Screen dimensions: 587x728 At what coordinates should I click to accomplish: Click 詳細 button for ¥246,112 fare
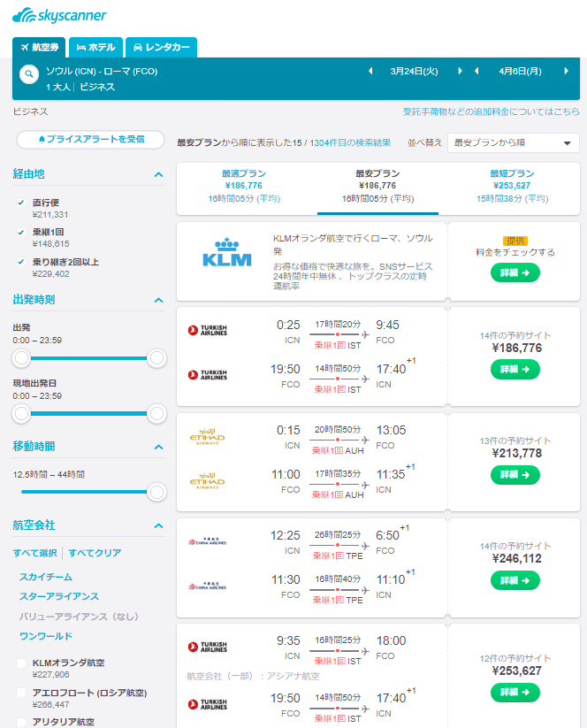(x=515, y=580)
